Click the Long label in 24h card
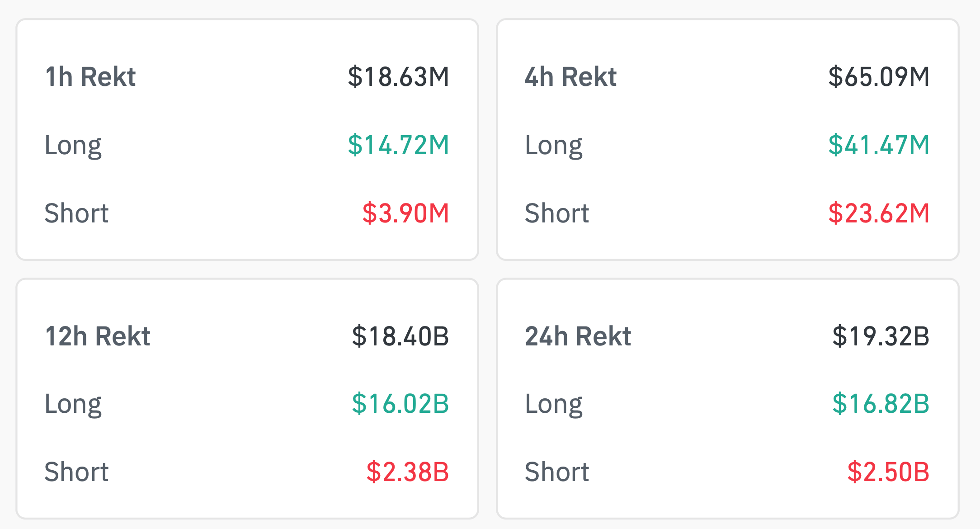This screenshot has width=980, height=529. [x=554, y=405]
